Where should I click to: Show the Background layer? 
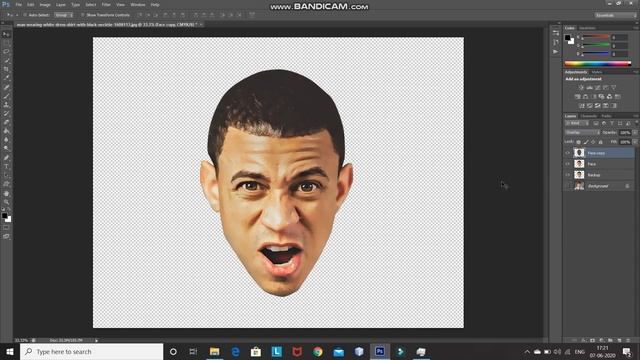[568, 186]
